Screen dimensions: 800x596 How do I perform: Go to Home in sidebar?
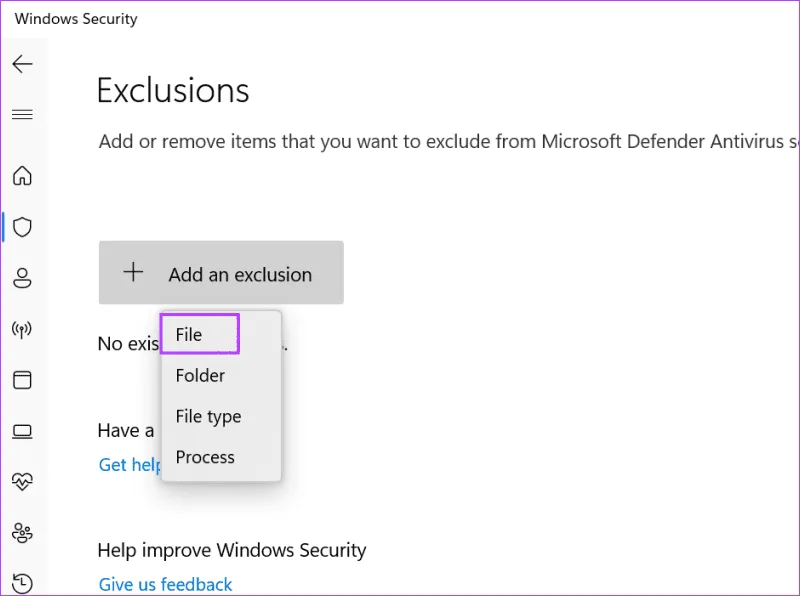22,176
